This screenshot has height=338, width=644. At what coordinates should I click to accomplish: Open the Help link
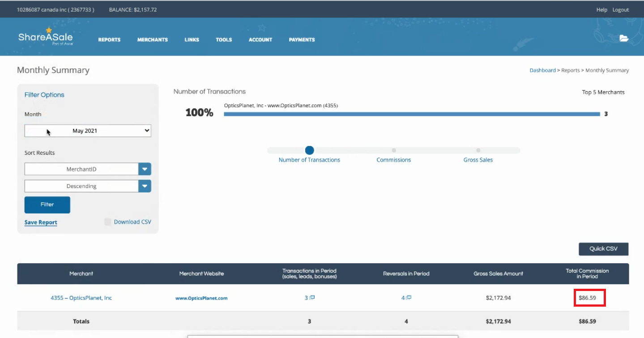pos(601,10)
